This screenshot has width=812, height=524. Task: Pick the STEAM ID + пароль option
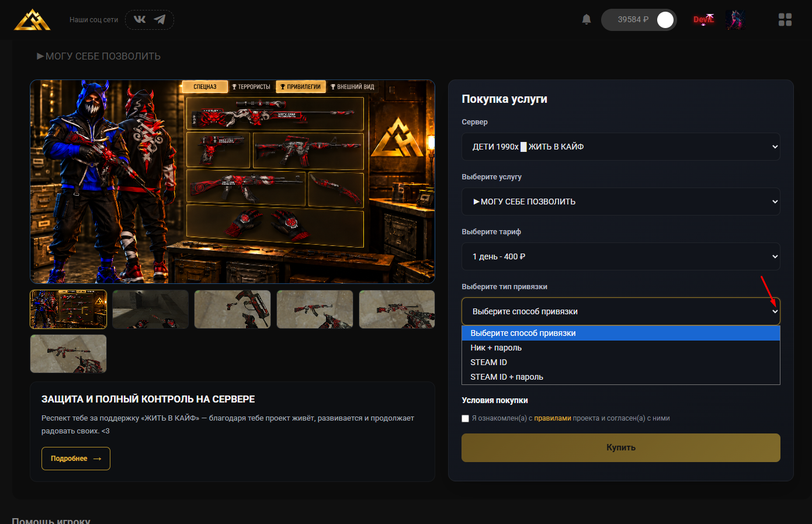click(x=621, y=377)
